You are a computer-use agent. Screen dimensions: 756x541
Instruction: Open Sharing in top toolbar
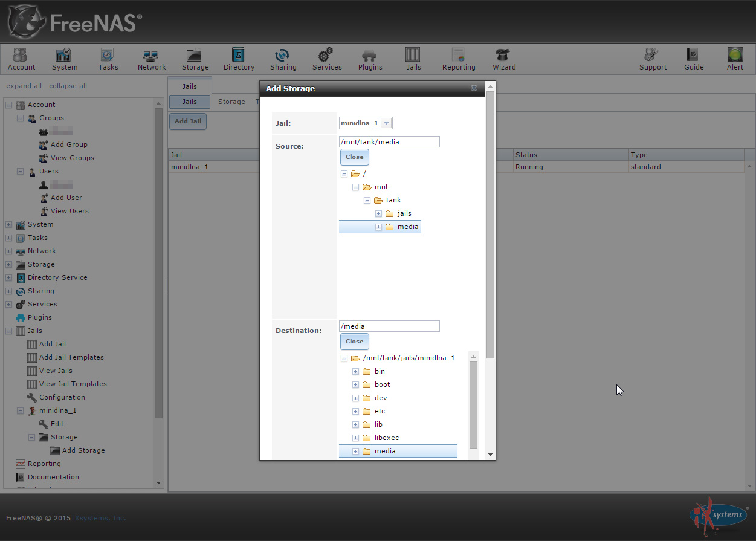point(283,59)
